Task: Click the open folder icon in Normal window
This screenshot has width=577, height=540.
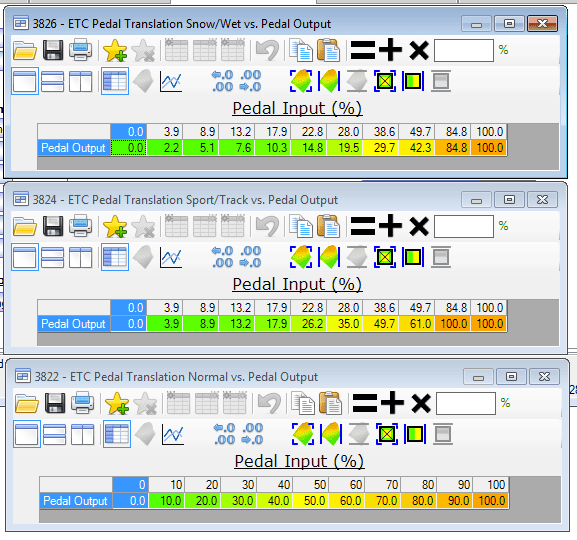Action: pyautogui.click(x=27, y=403)
